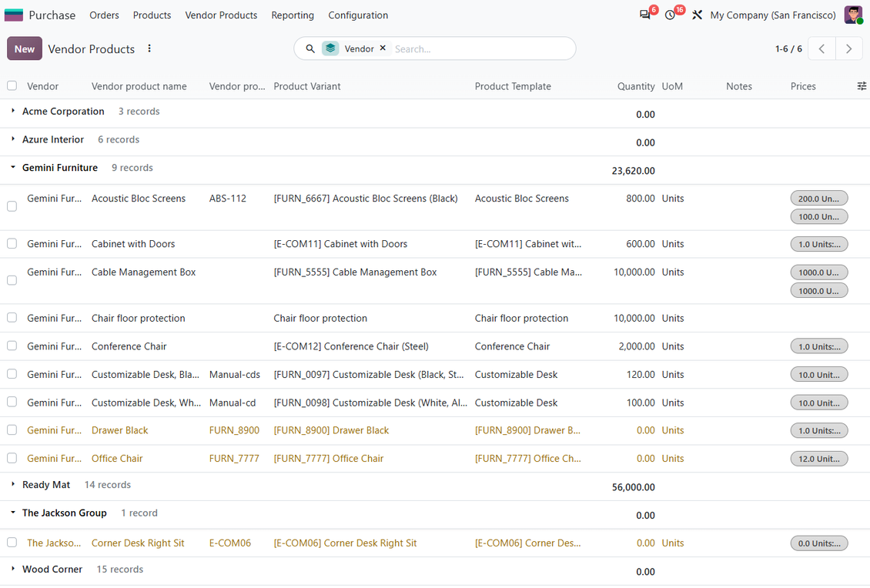The width and height of the screenshot is (870, 588).
Task: Toggle the select-all checkbox in the header
Action: pos(12,85)
